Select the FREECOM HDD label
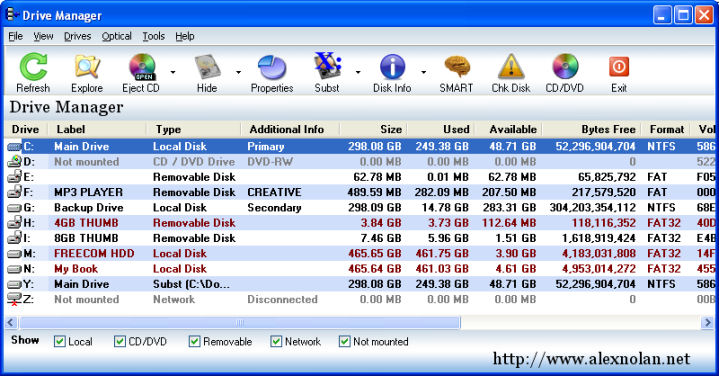This screenshot has height=376, width=719. click(x=94, y=254)
